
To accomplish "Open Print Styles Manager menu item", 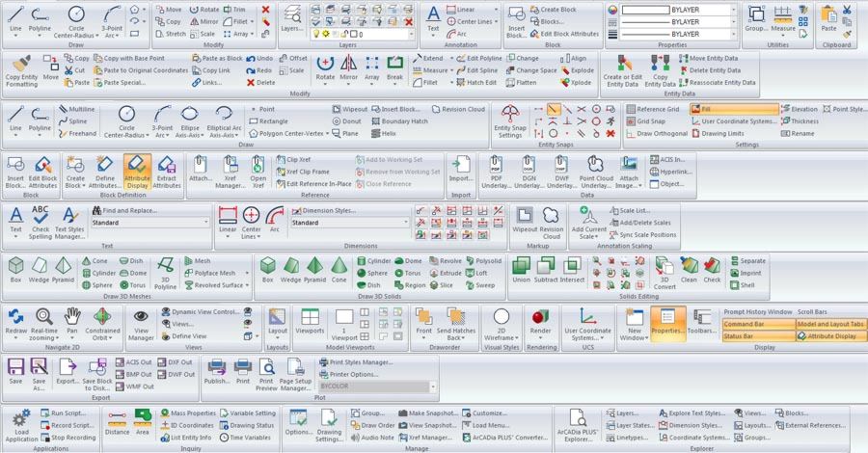I will point(355,361).
